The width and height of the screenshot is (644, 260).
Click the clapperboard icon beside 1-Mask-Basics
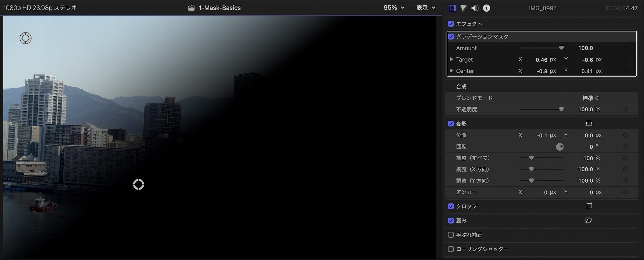click(192, 8)
